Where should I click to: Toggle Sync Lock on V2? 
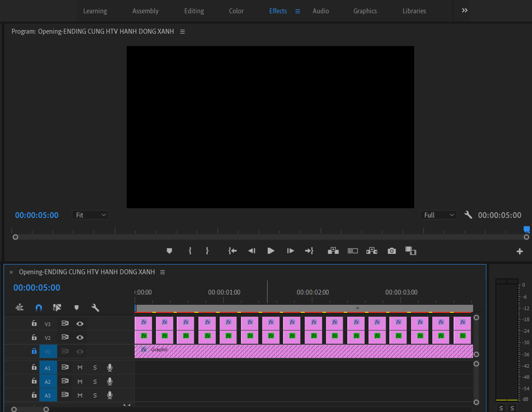tap(65, 337)
